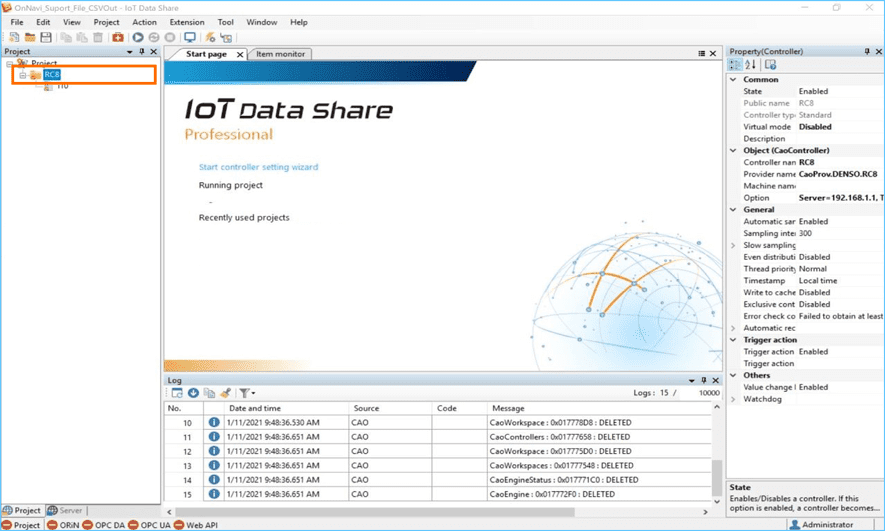This screenshot has width=885, height=531.
Task: Save the project using the floppy disk icon
Action: [46, 37]
